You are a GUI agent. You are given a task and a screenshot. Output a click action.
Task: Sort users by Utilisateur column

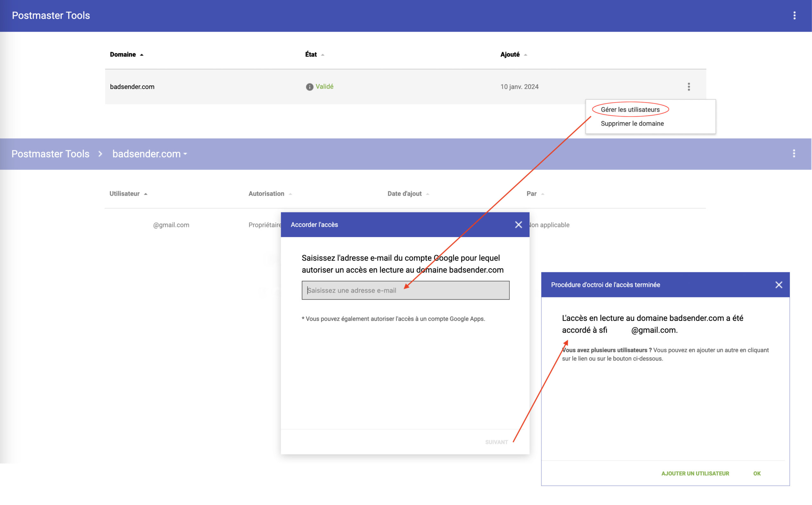(x=128, y=194)
